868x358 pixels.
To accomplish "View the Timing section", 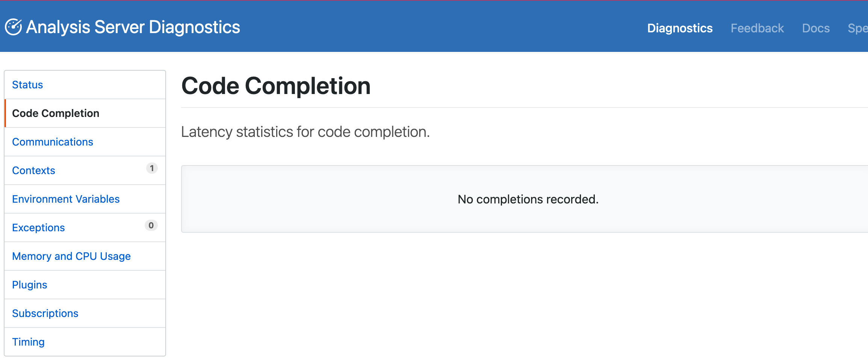I will click(28, 342).
